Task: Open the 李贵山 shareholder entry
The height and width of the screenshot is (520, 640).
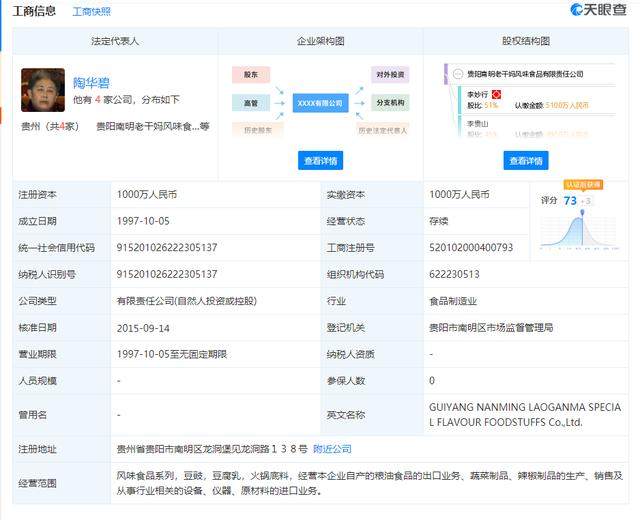Action: pos(478,123)
